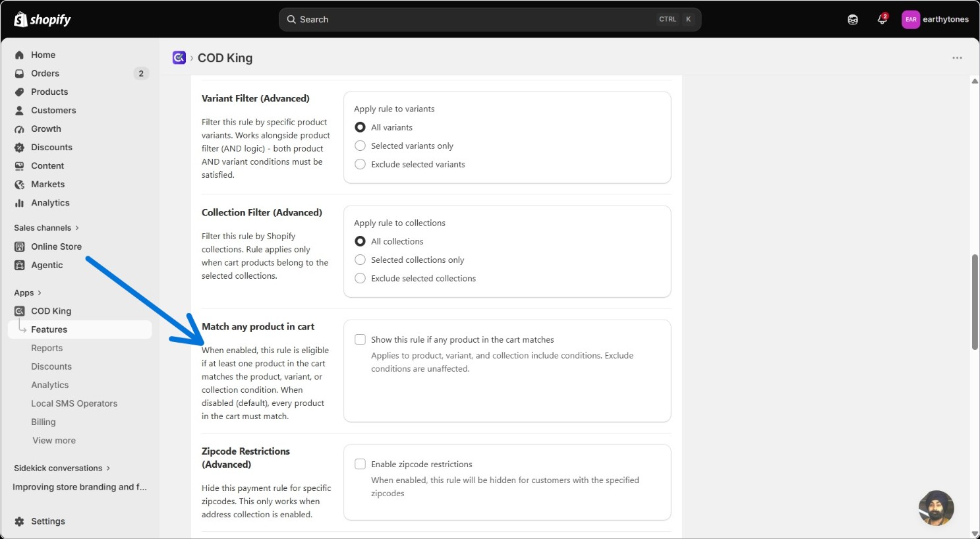Expand Sidekick conversations section
Image resolution: width=980 pixels, height=539 pixels.
(62, 468)
